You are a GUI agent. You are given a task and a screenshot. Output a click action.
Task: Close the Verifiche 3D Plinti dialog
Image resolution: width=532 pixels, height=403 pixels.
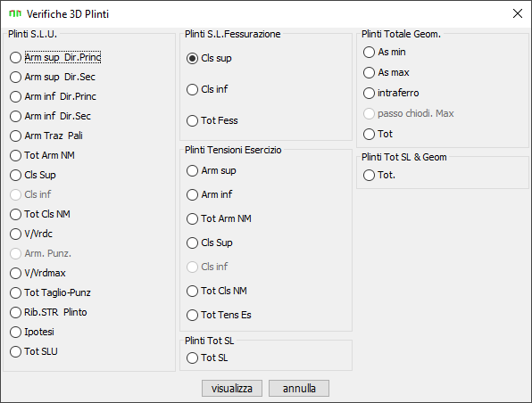point(518,13)
